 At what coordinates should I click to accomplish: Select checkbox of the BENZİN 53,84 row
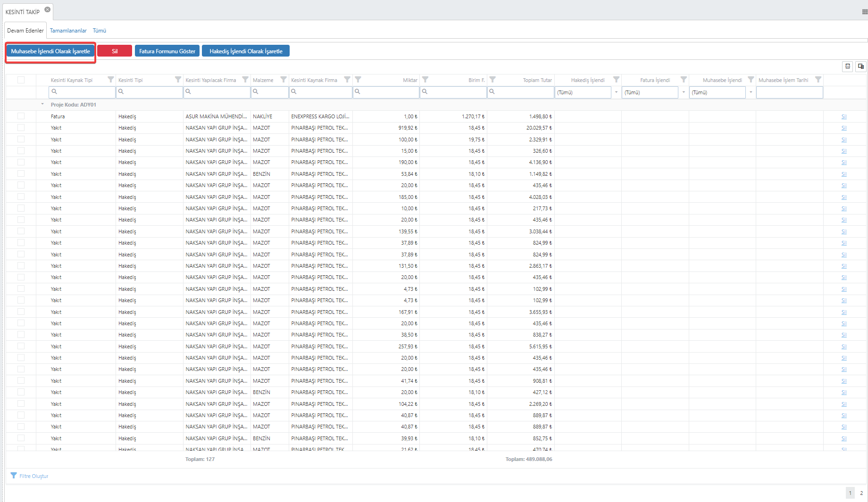21,173
